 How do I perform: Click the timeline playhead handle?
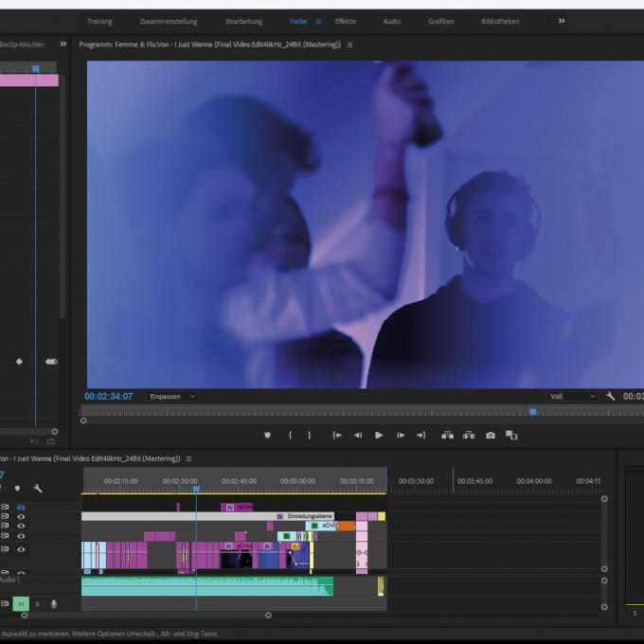coord(196,489)
